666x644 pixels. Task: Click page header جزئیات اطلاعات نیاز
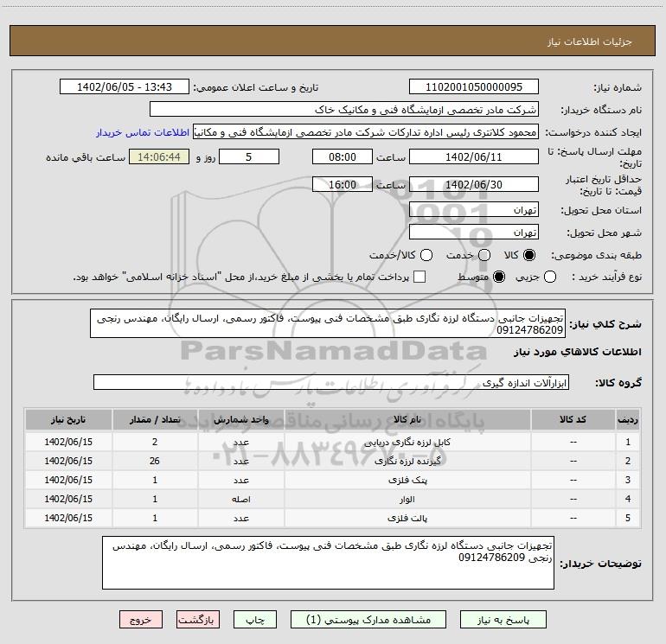(590, 41)
